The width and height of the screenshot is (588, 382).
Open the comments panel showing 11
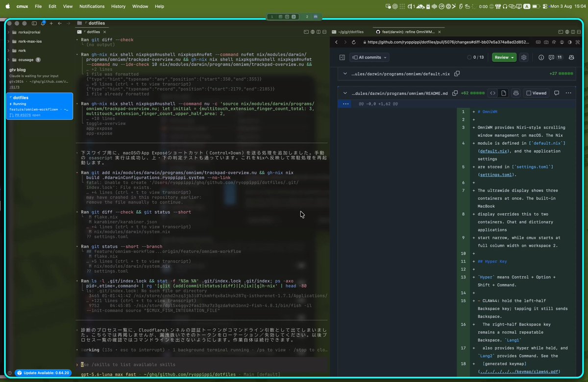(556, 57)
